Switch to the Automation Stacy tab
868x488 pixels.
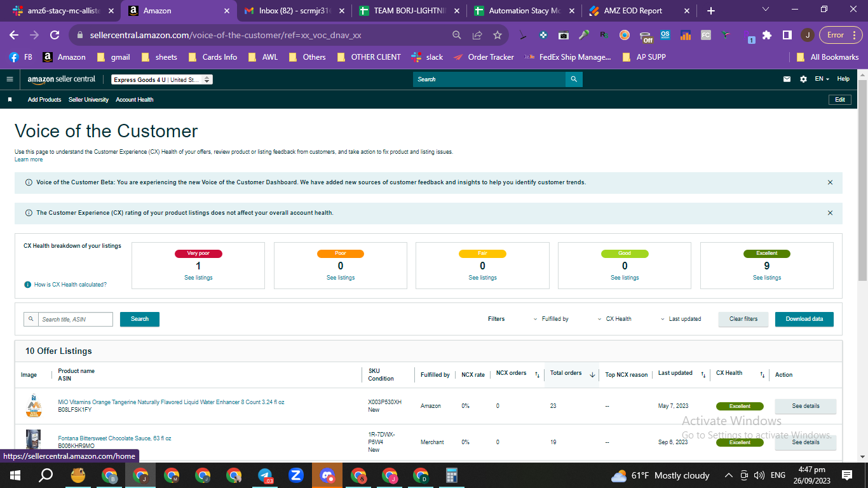(526, 11)
